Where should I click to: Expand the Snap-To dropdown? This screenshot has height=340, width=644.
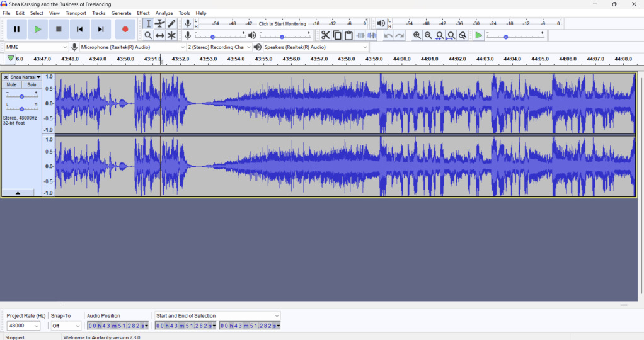click(66, 326)
